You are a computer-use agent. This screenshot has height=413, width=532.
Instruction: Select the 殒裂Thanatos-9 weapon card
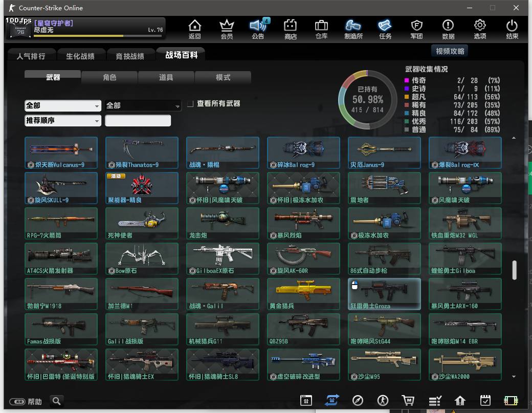click(x=142, y=153)
